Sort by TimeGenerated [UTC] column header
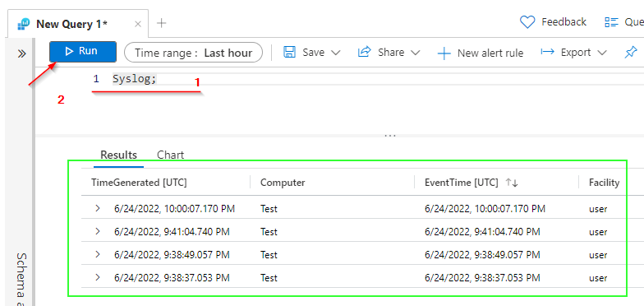The image size is (644, 306). pyautogui.click(x=139, y=183)
